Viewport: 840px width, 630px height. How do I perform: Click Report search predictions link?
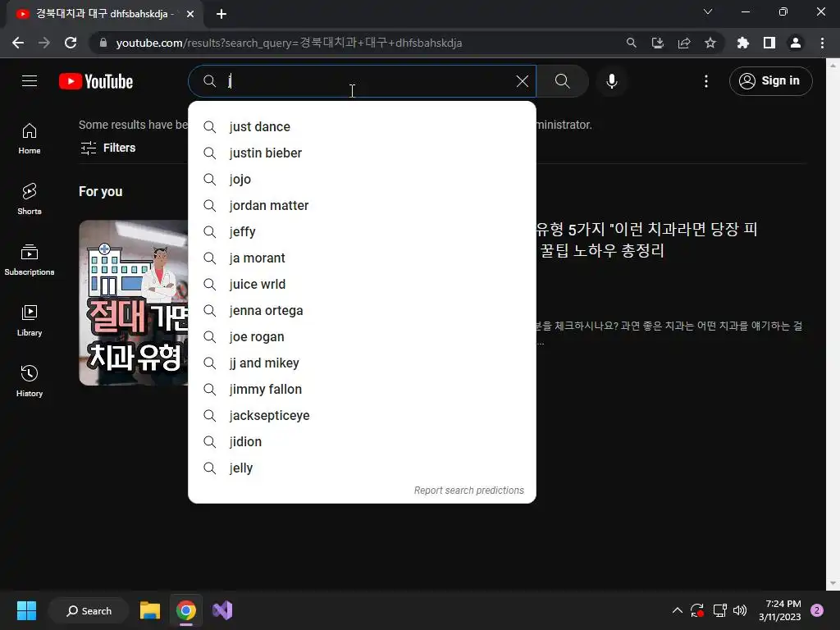[x=468, y=491]
